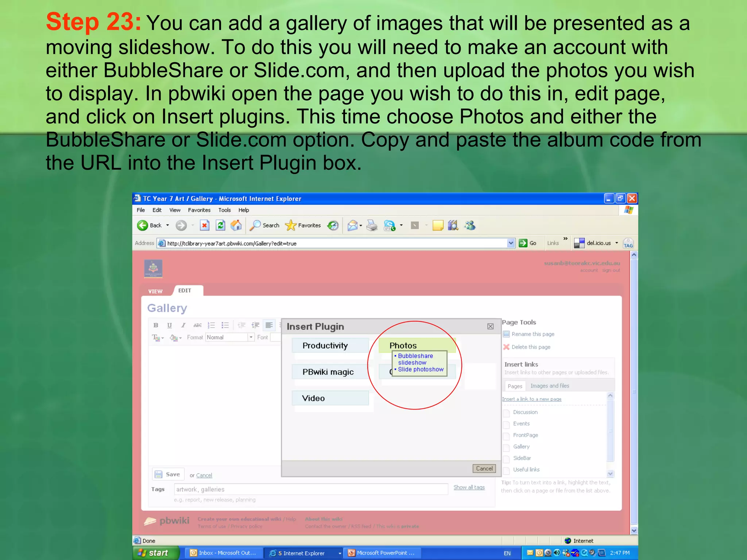
Task: Tick the Gallery page checkbox
Action: [x=506, y=447]
